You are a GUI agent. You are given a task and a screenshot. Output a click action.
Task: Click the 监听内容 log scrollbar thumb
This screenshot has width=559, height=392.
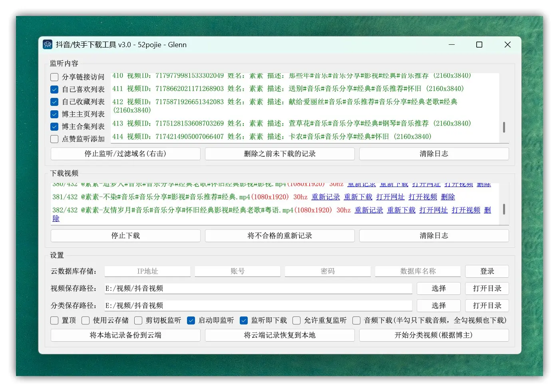tap(504, 127)
